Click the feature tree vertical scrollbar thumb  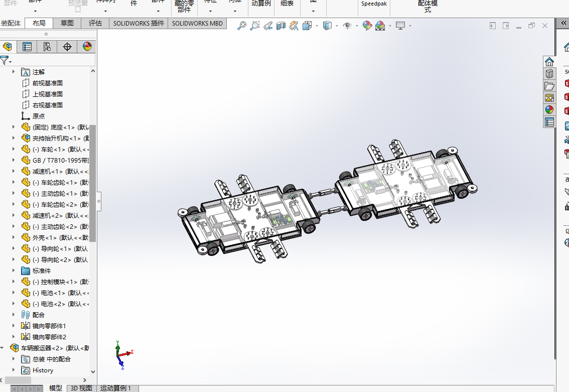(x=92, y=183)
